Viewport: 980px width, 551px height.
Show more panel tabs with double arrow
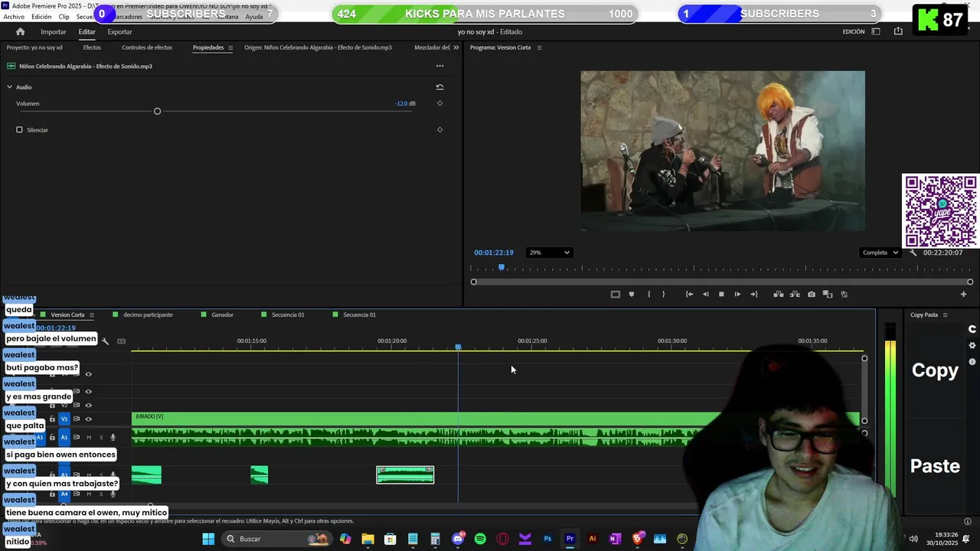coord(456,47)
